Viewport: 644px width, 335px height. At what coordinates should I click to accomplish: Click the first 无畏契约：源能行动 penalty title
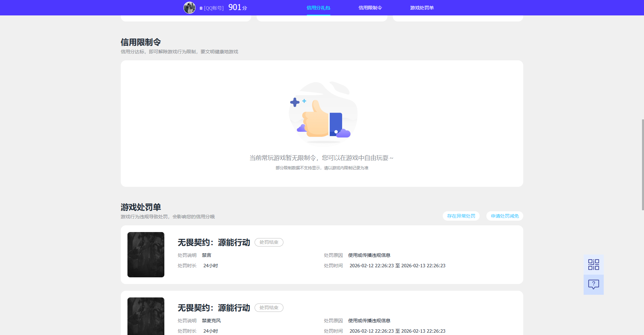coord(214,242)
